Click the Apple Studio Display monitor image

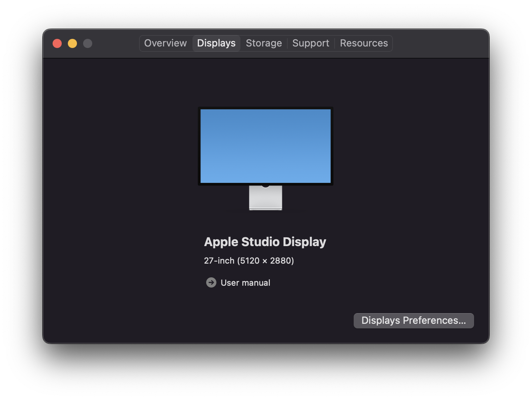tap(266, 158)
